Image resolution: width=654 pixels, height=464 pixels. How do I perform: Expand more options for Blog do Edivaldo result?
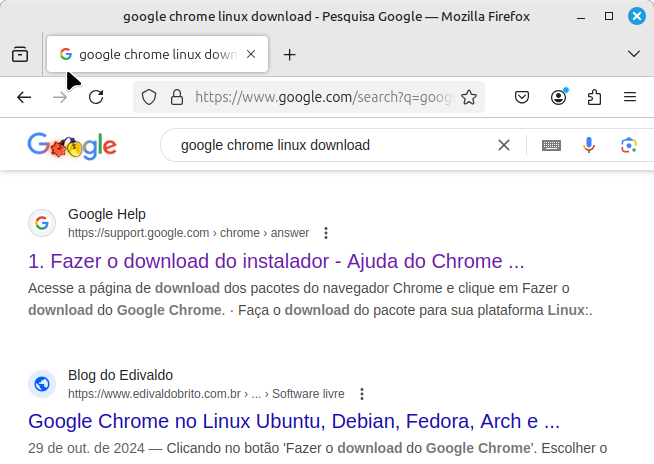click(x=362, y=394)
